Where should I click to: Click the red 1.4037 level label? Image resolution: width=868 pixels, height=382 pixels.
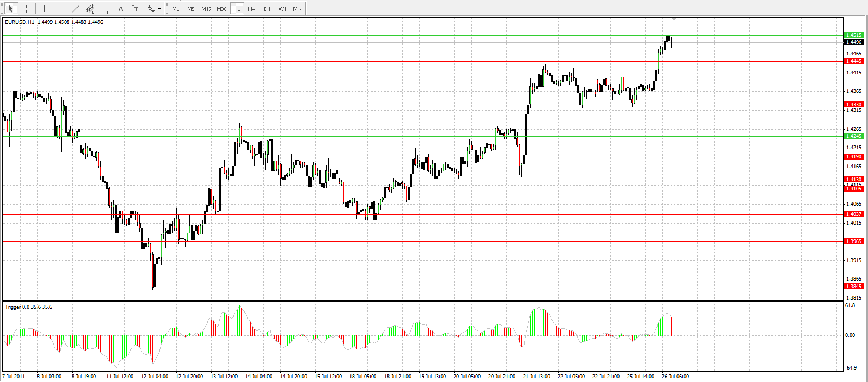point(854,214)
